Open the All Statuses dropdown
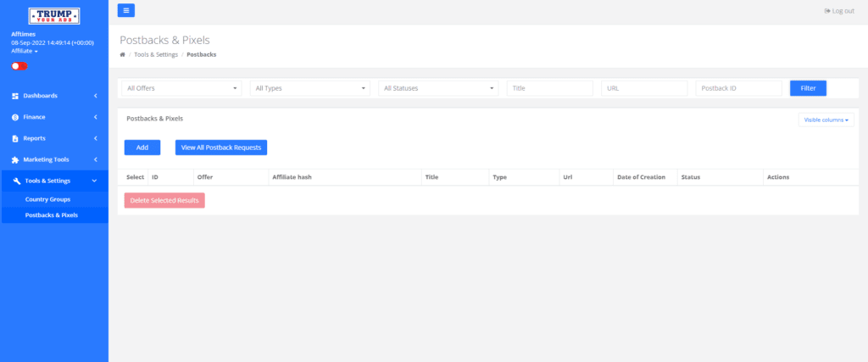The image size is (868, 362). (438, 88)
